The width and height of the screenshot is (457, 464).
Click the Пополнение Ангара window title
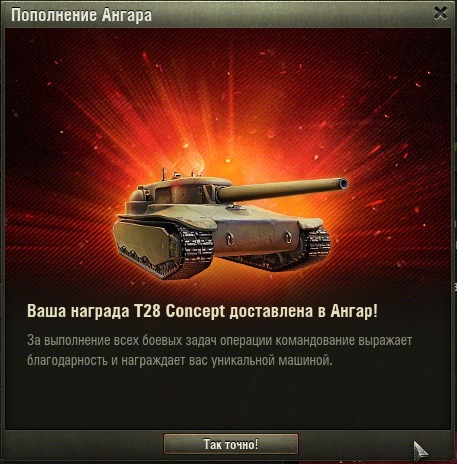click(x=82, y=15)
